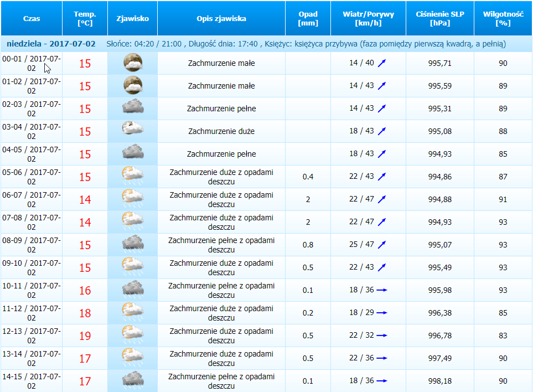The height and width of the screenshot is (392, 533).
Task: Click the weather icon in the 00-01 row
Action: [132, 63]
